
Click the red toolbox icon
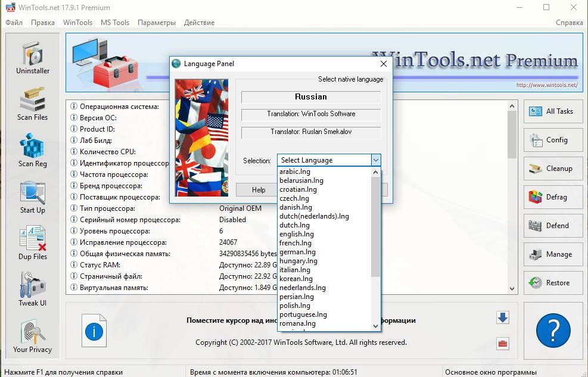[x=502, y=343]
